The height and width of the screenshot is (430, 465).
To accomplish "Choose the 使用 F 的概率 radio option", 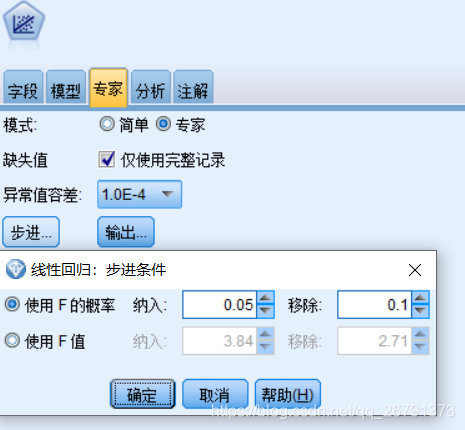I will click(x=12, y=304).
